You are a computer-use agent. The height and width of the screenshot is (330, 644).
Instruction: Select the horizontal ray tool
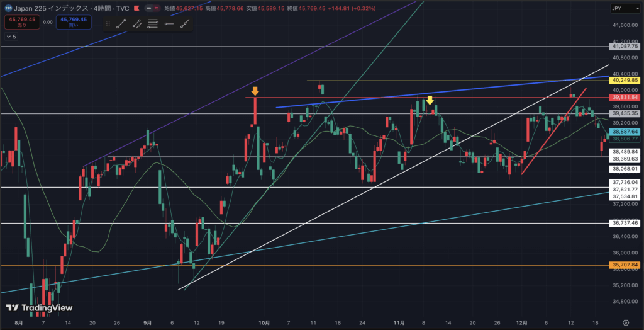coord(169,24)
